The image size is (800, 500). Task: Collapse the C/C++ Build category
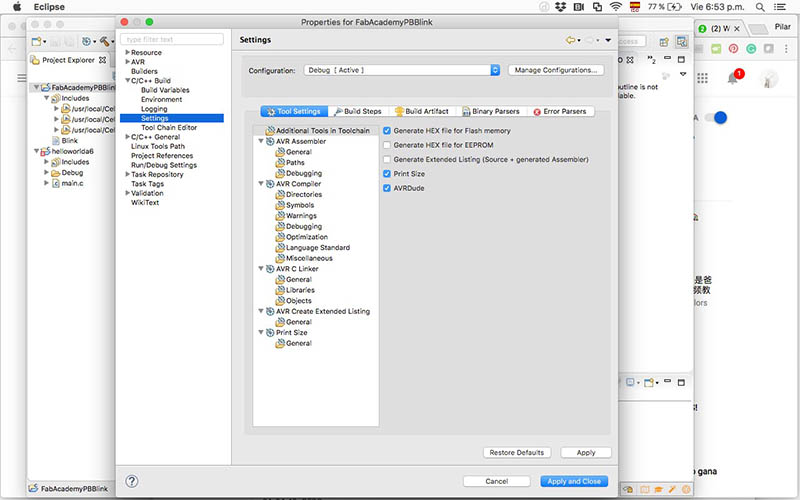pyautogui.click(x=128, y=81)
